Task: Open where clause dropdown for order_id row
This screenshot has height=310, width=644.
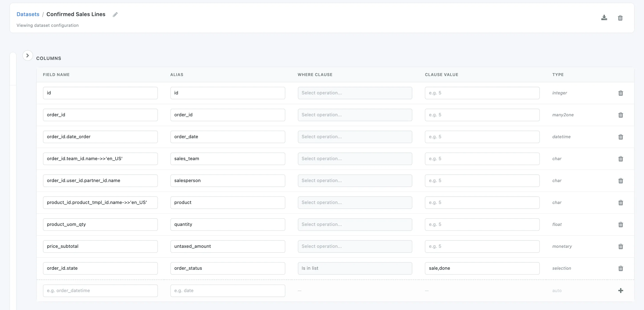Action: coord(355,115)
